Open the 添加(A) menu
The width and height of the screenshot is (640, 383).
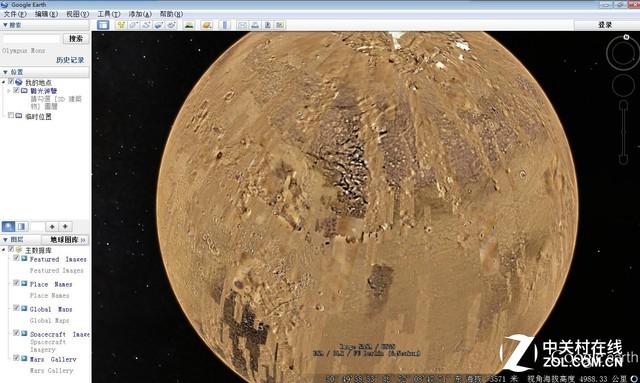point(140,14)
